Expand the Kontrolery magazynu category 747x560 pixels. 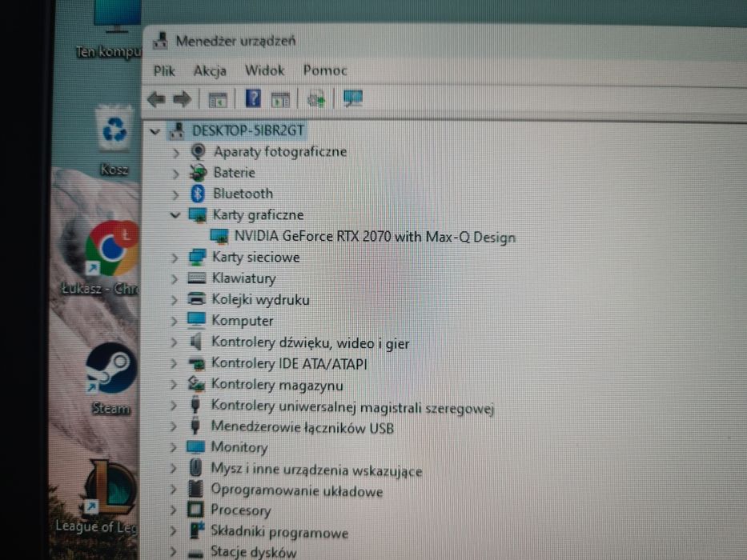click(x=174, y=385)
